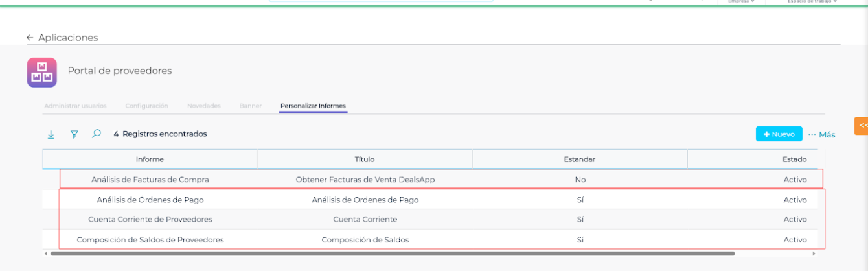
Task: Click the Portal de proveedores app icon
Action: click(x=41, y=73)
